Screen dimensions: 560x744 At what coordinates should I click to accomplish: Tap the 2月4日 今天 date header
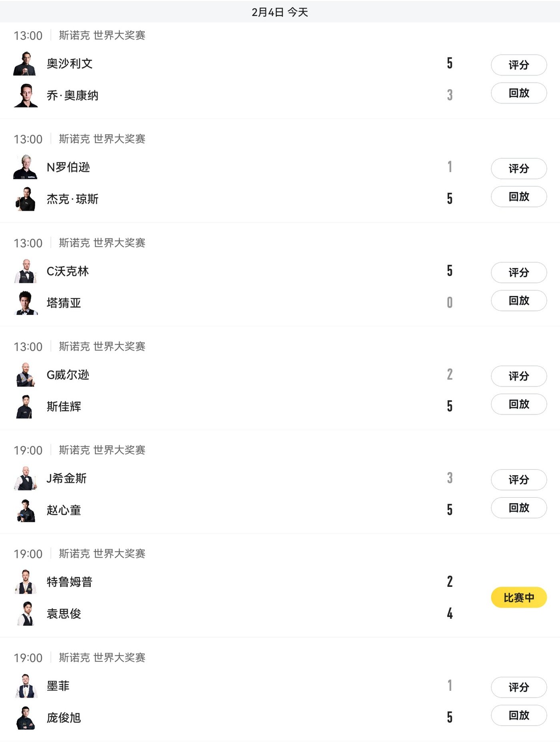[280, 12]
